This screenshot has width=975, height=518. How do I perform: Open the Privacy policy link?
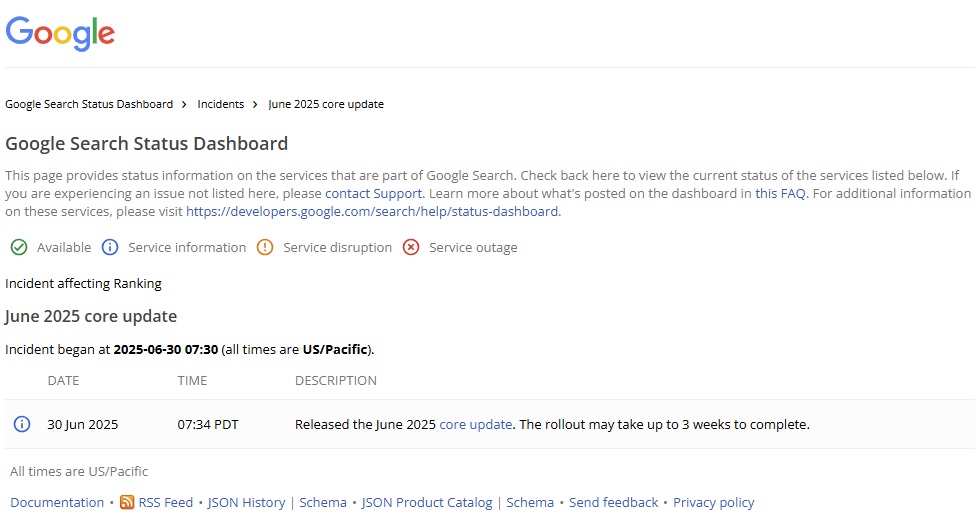click(713, 503)
